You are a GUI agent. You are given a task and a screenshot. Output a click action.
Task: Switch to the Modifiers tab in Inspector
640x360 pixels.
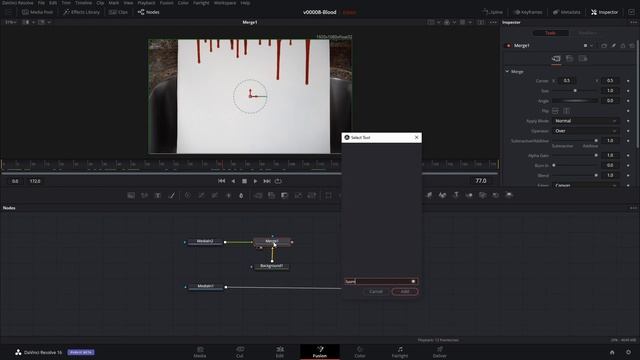(x=588, y=33)
